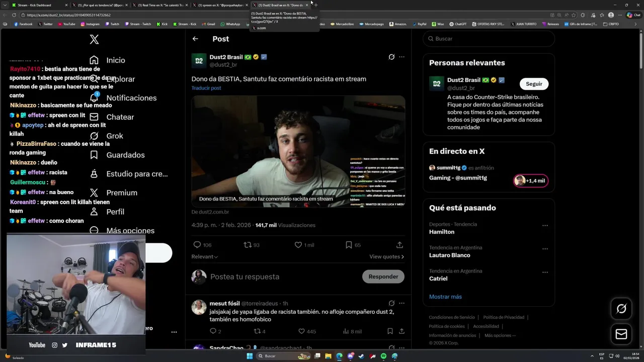Click the share icon on the Dust2 post
This screenshot has width=644, height=362.
pyautogui.click(x=399, y=245)
